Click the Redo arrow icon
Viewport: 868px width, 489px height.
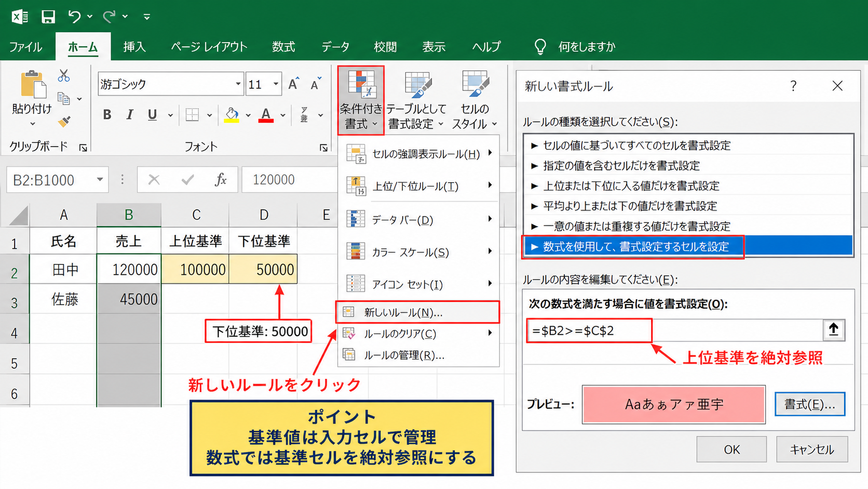coord(109,17)
